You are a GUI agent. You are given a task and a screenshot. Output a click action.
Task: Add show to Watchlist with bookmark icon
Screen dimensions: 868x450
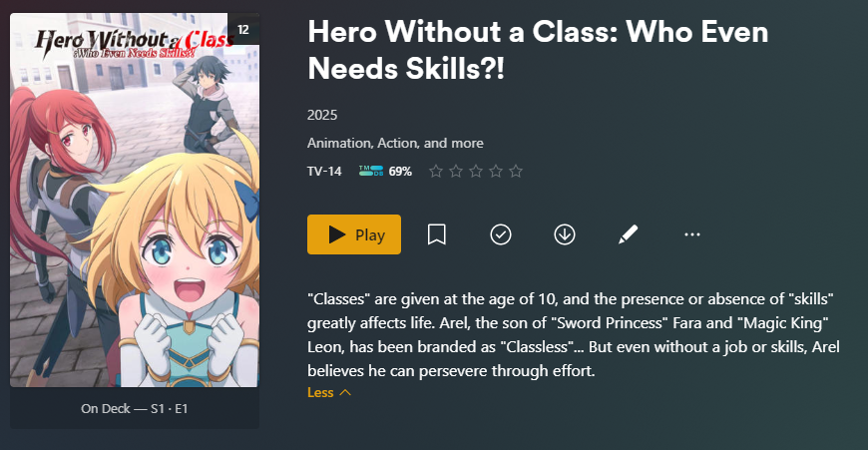click(x=437, y=234)
